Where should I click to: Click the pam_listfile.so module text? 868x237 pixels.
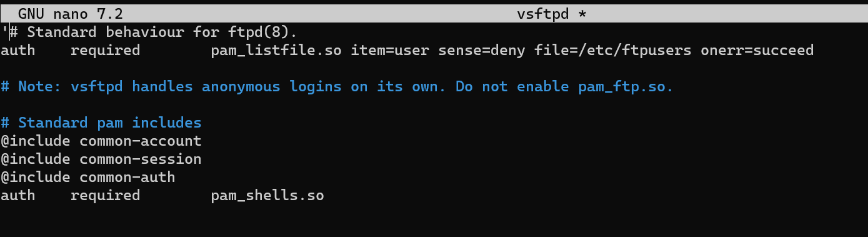point(276,50)
